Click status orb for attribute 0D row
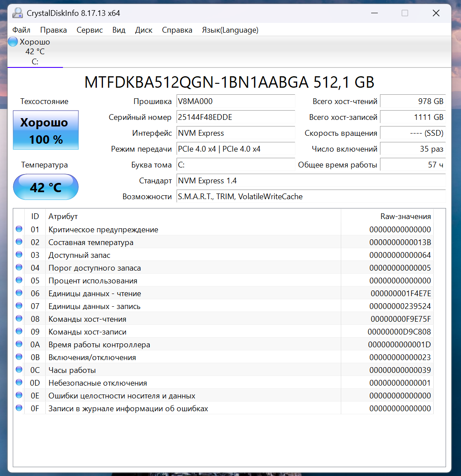Viewport: 461px width, 476px height. (x=19, y=382)
